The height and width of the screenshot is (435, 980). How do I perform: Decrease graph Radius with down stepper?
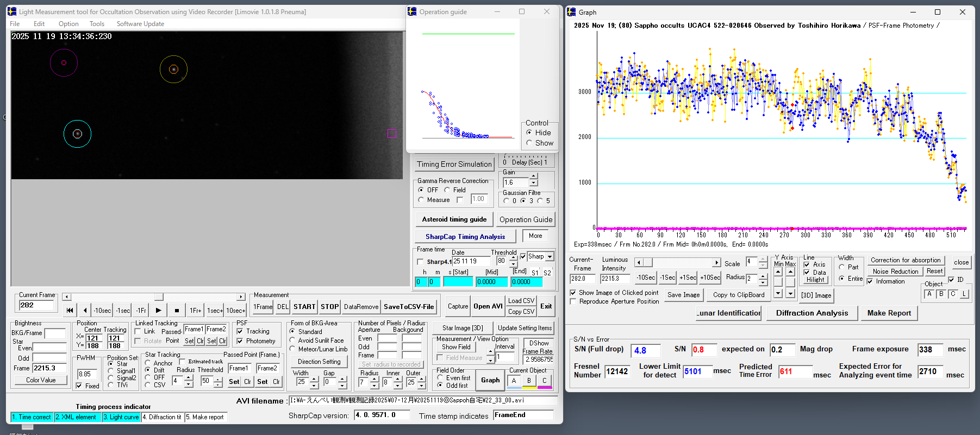[x=763, y=282]
